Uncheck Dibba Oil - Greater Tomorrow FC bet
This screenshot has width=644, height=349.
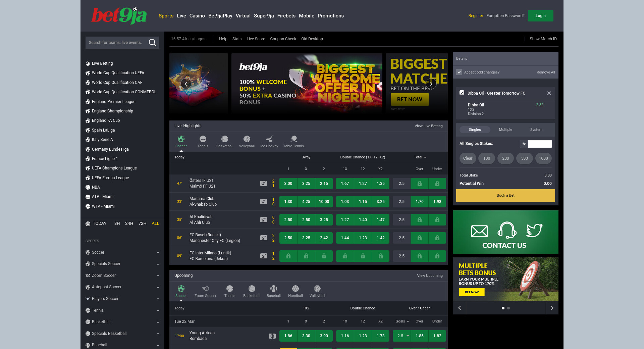click(462, 93)
